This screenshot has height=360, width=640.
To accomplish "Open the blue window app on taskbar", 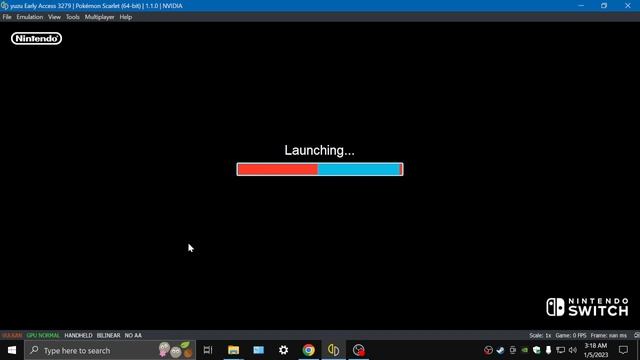I will tap(258, 350).
